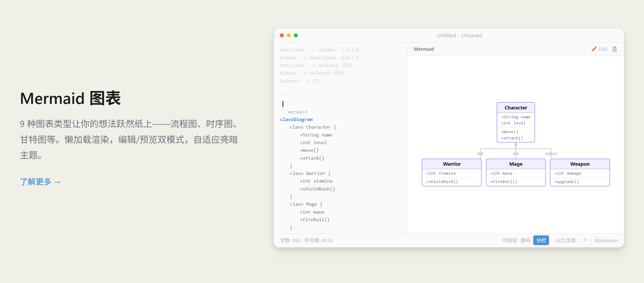644x283 pixels.
Task: Click '+int level' in the code editor
Action: 313,143
